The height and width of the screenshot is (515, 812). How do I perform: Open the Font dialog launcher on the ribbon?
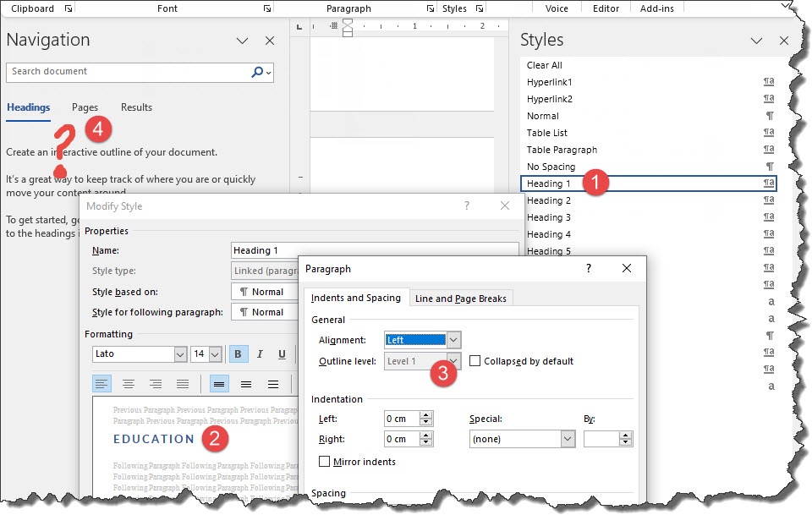(267, 8)
